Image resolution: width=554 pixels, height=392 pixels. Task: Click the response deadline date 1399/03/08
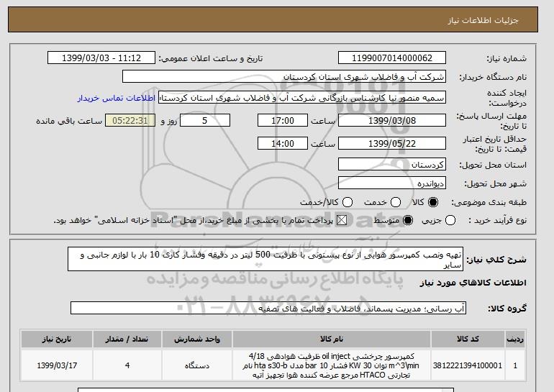point(392,120)
